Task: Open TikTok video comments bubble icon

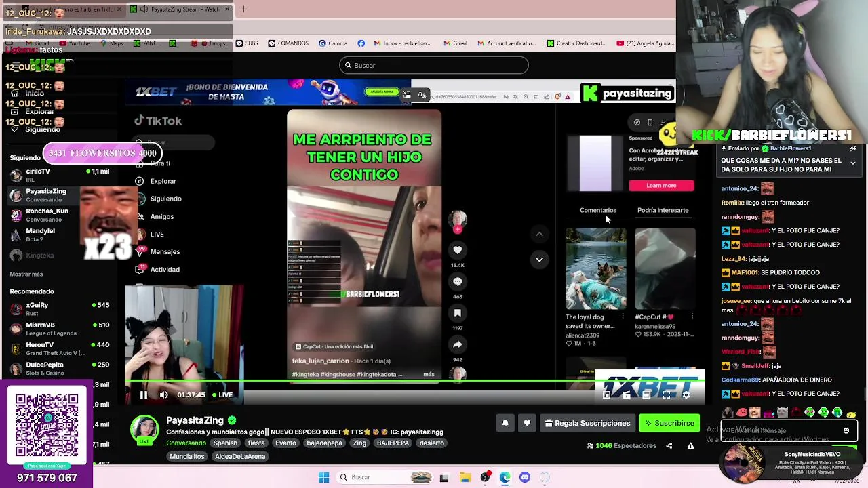Action: click(458, 281)
